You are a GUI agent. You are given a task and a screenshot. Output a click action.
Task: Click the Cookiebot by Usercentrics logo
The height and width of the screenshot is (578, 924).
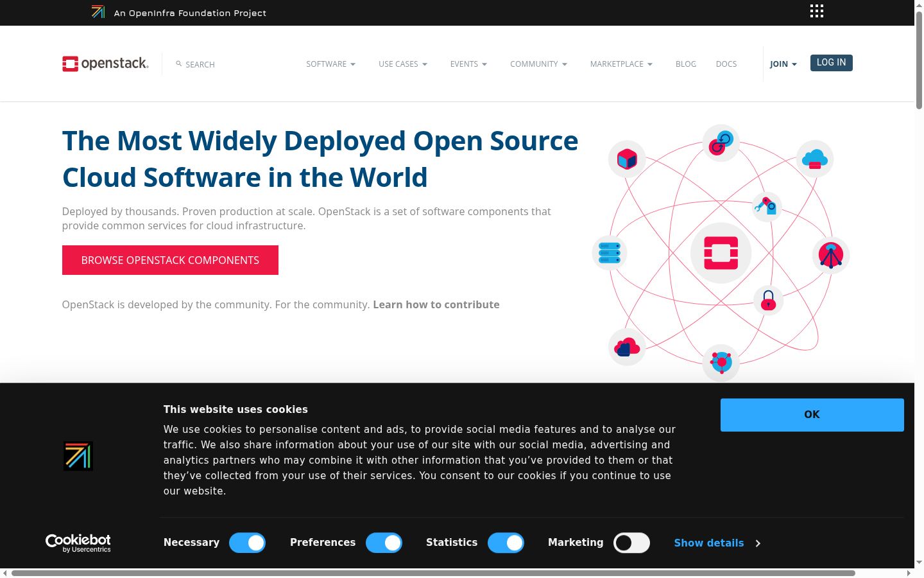coord(78,543)
